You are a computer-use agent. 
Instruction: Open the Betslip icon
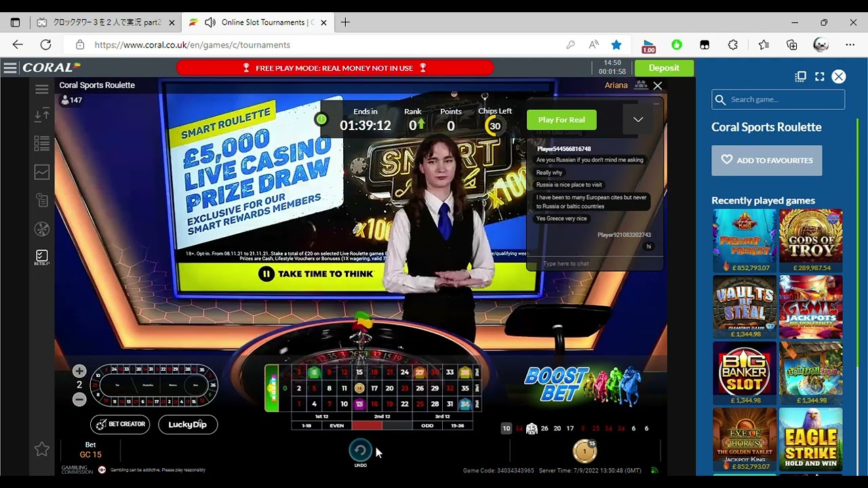42,257
